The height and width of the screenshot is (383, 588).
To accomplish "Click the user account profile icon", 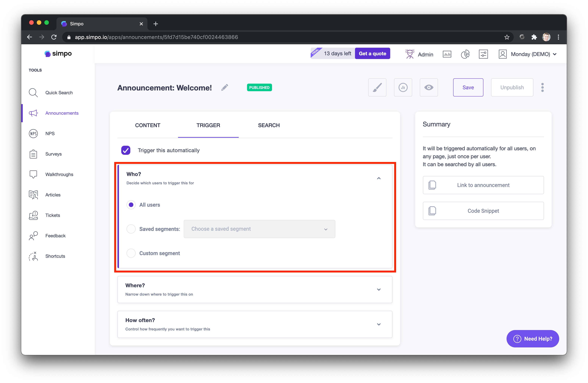I will [x=503, y=54].
